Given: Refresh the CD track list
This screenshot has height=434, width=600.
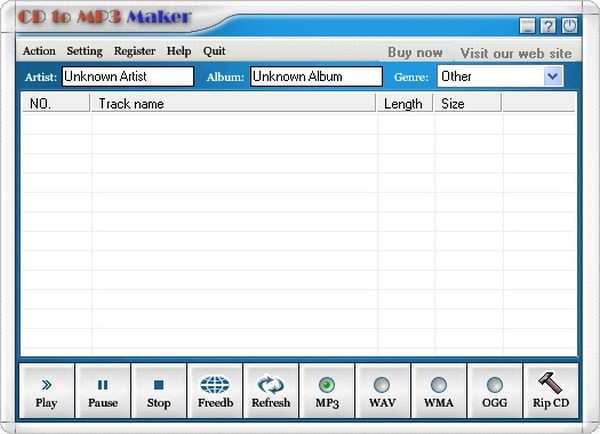Looking at the screenshot, I should click(271, 385).
